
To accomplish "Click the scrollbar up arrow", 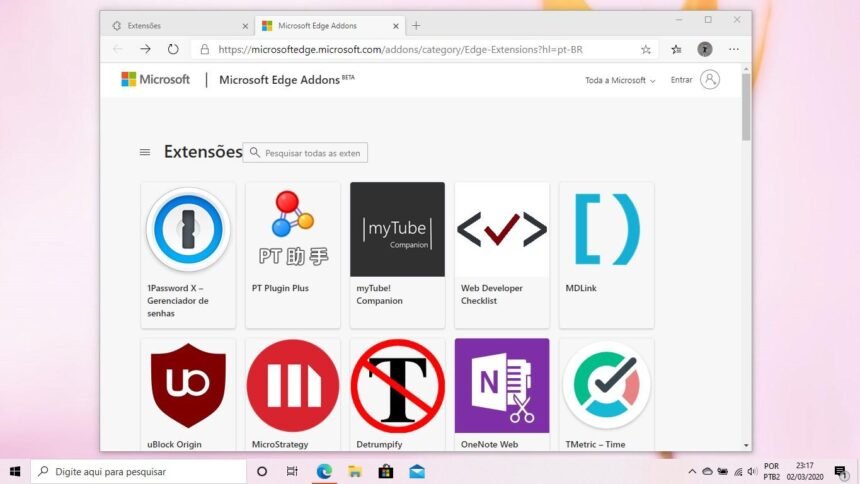I will point(746,69).
